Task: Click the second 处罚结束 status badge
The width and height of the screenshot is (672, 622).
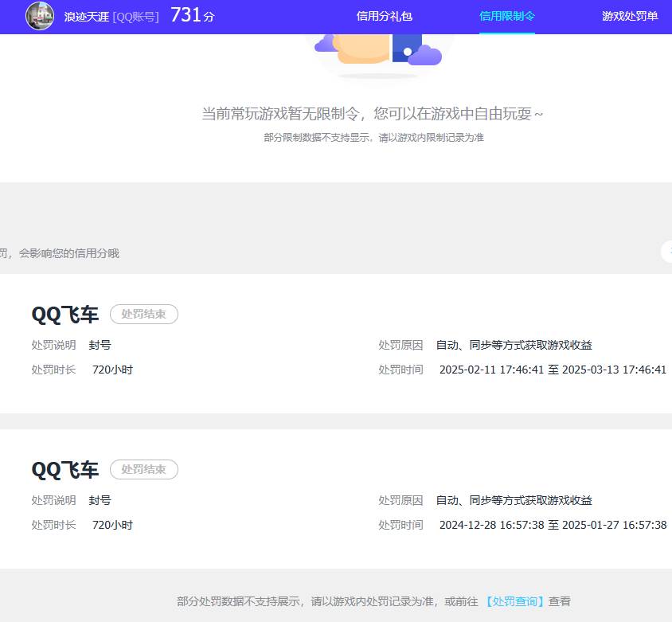Action: (143, 469)
